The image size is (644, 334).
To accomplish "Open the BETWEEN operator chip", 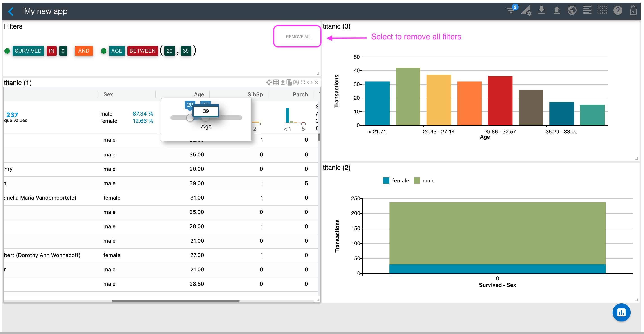I will pyautogui.click(x=142, y=51).
